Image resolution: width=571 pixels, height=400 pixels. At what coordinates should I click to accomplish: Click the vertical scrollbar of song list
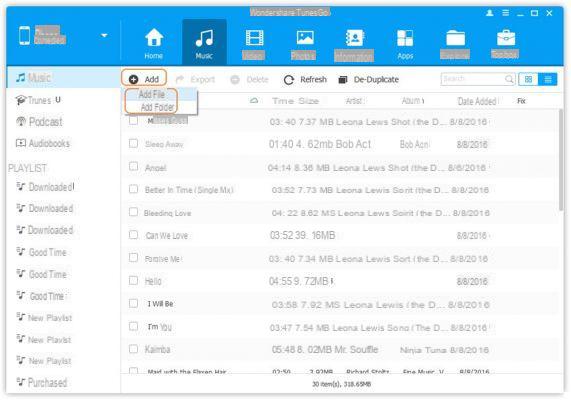tap(560, 160)
